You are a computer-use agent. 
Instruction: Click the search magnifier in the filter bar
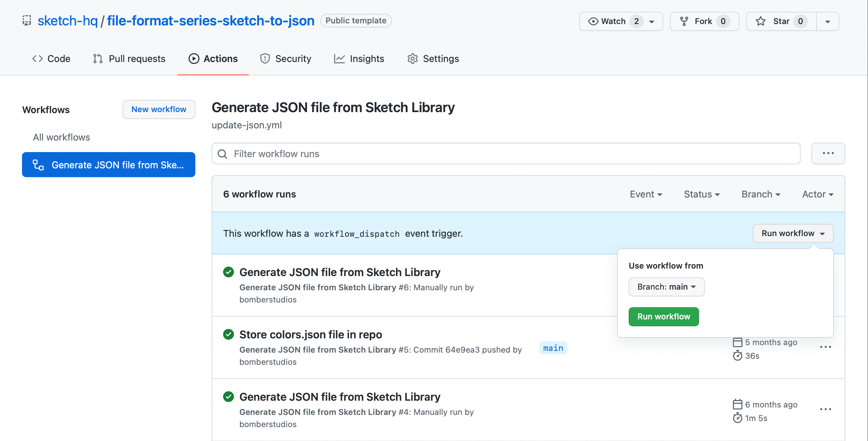222,154
